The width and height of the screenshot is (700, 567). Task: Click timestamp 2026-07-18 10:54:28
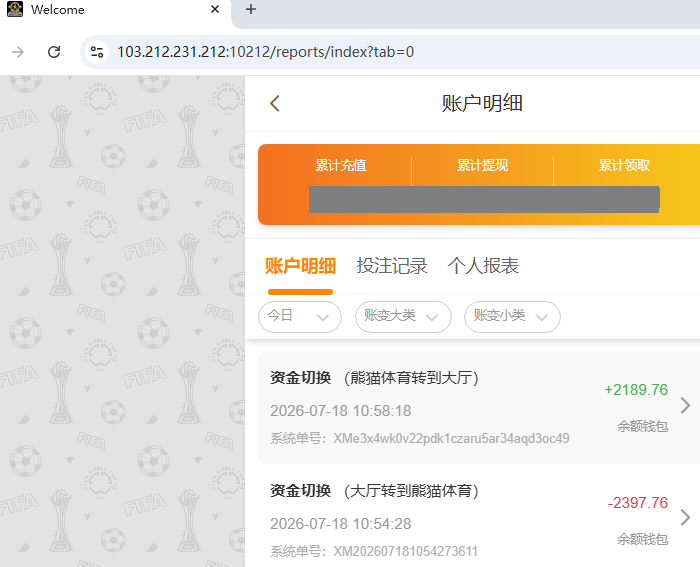point(341,524)
